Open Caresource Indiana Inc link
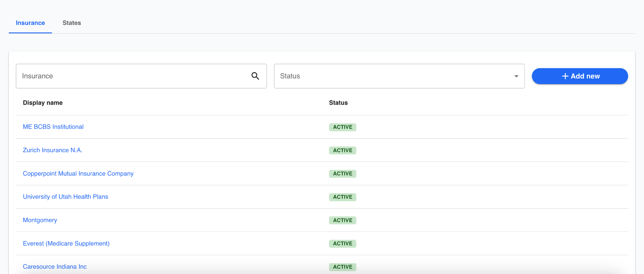The height and width of the screenshot is (274, 644). click(55, 267)
